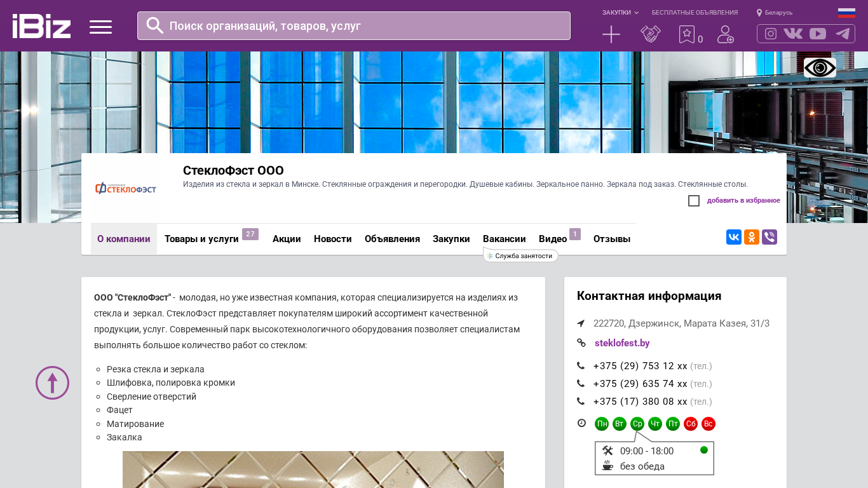This screenshot has height=488, width=868.
Task: Open the steklofest.by website link
Action: tap(622, 343)
